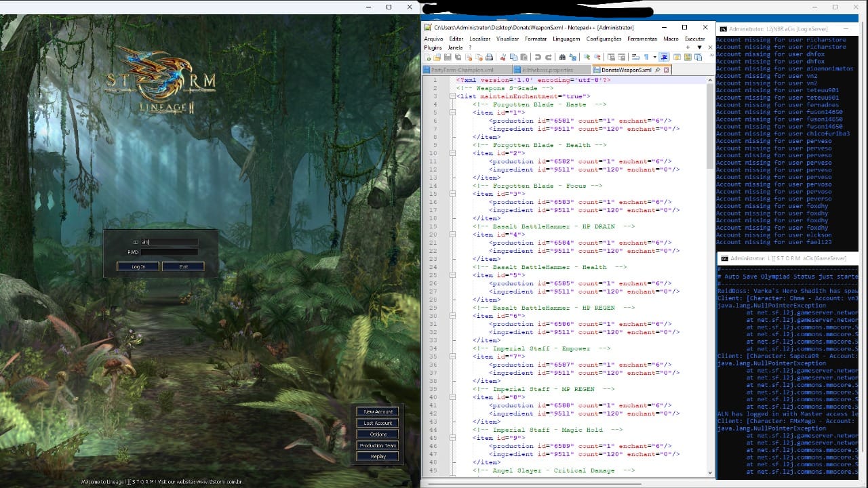This screenshot has height=488, width=868.
Task: Switch to the PartyFarm-Champion.xml tab
Action: tap(467, 70)
